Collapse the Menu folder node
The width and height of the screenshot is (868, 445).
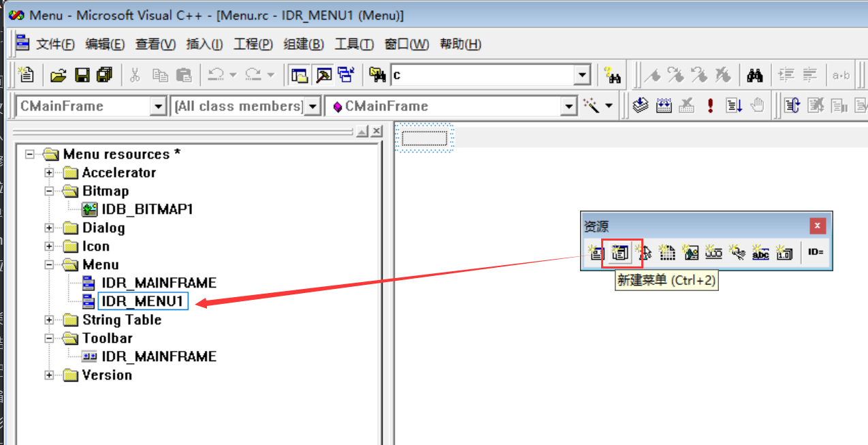point(49,264)
